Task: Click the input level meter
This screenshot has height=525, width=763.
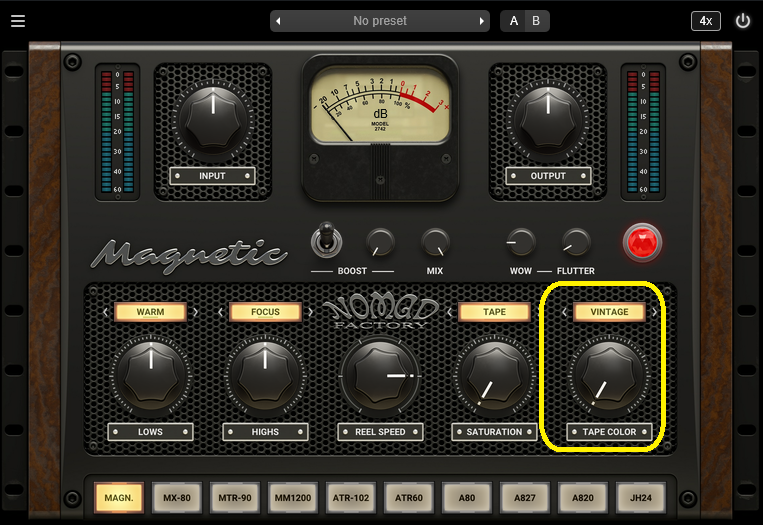Action: point(117,132)
